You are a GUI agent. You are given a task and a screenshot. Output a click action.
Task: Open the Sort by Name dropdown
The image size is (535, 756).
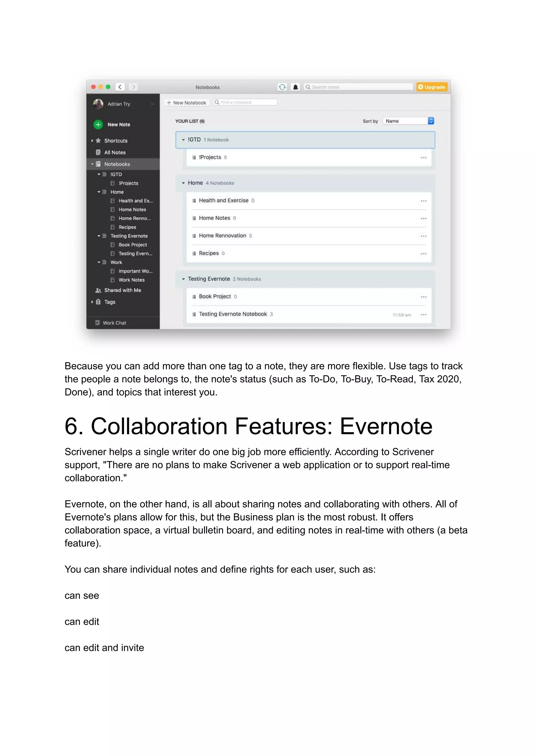[x=409, y=121]
